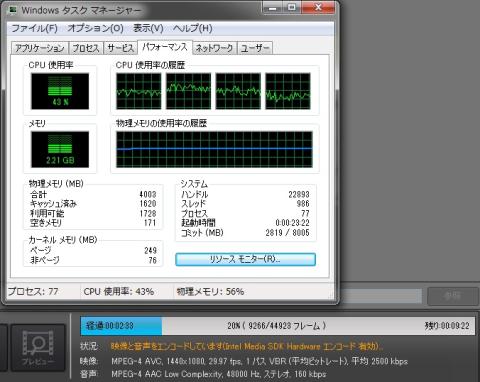Maximize the Task Manager window
This screenshot has height=382, width=480.
pyautogui.click(x=292, y=7)
